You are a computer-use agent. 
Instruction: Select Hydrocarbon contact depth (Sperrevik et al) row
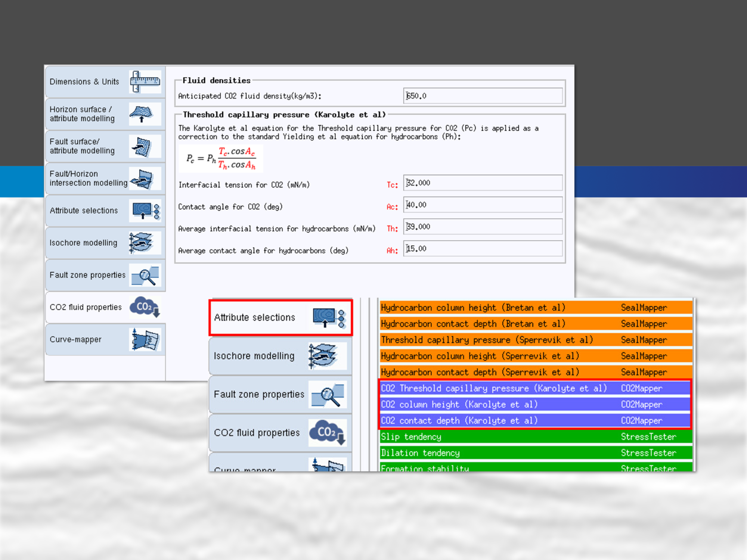536,372
